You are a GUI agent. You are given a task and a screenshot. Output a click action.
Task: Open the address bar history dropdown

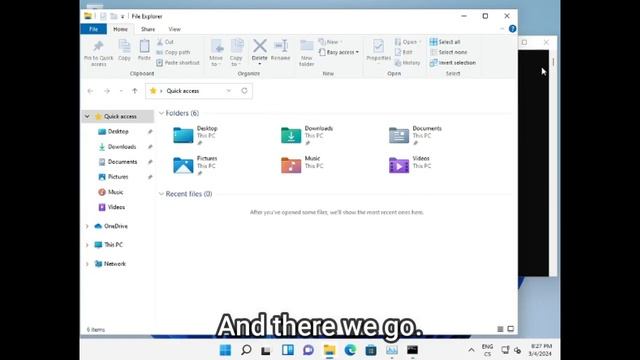(229, 91)
